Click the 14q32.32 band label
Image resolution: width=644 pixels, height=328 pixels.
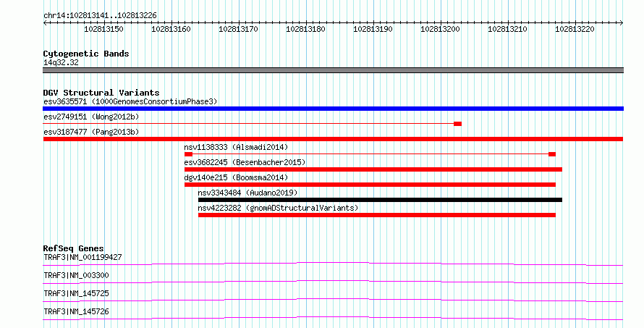tap(61, 62)
